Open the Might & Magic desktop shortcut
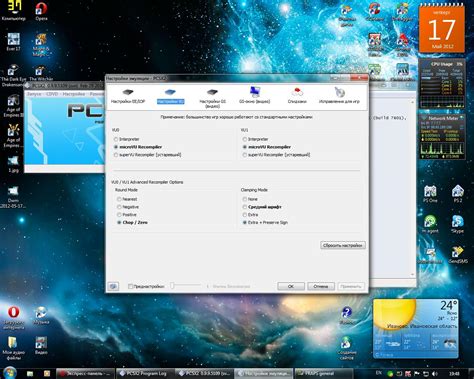 click(x=41, y=45)
